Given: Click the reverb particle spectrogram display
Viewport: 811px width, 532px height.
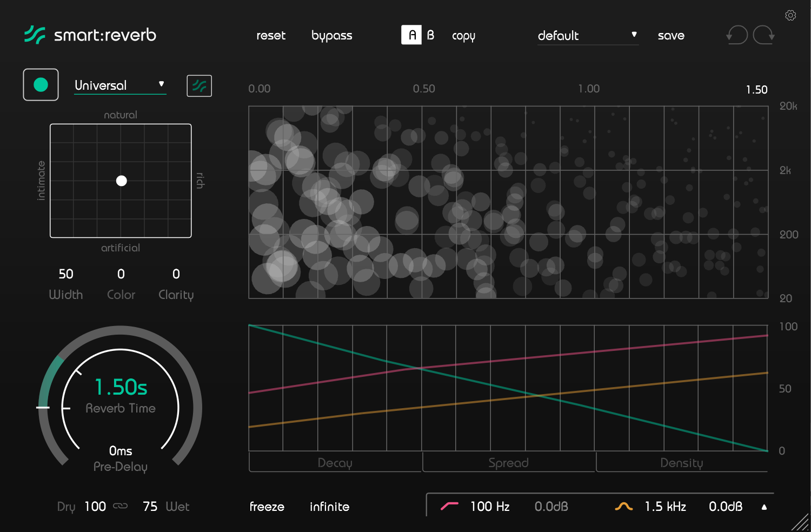Looking at the screenshot, I should pos(508,202).
